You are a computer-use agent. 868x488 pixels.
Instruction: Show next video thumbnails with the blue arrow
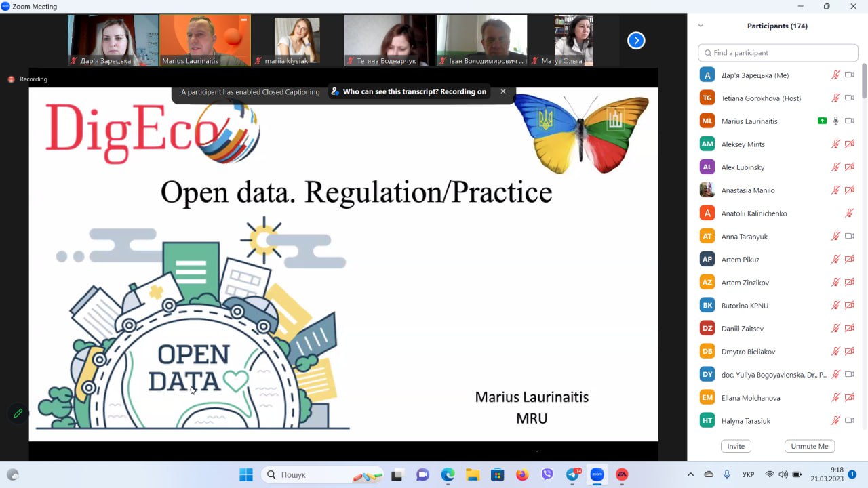pyautogui.click(x=636, y=41)
